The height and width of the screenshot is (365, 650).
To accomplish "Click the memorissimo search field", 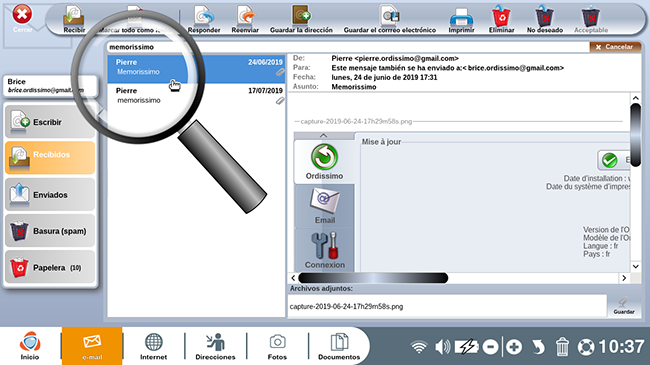I will [347, 47].
